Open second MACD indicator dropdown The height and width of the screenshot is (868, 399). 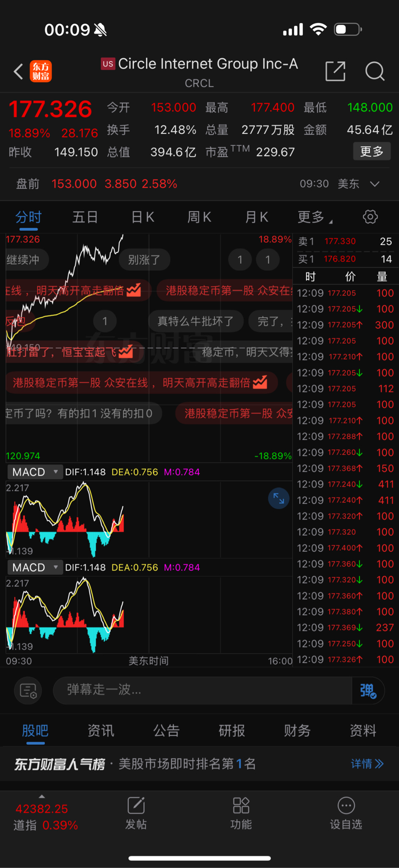pos(35,567)
